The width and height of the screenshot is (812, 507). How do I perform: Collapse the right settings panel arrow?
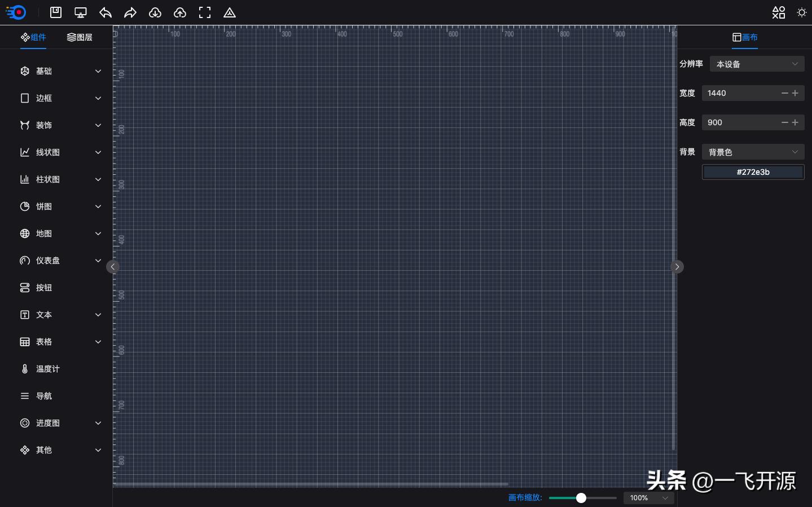point(677,267)
